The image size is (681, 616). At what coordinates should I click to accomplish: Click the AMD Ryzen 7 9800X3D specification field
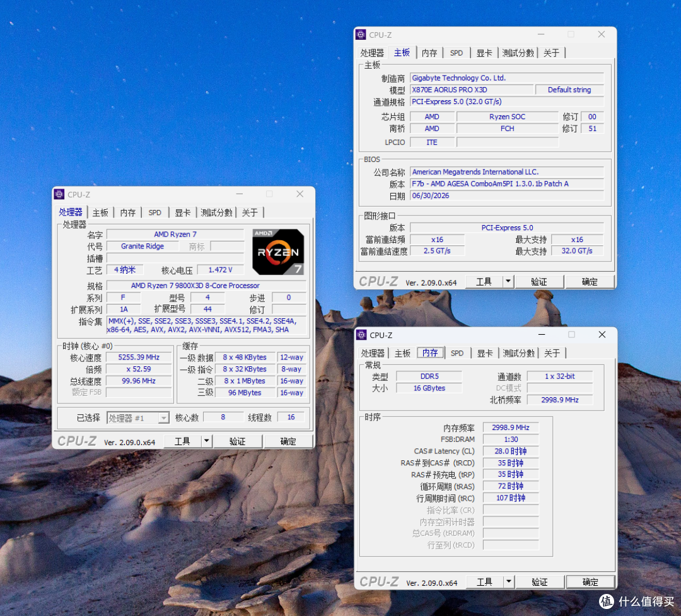pyautogui.click(x=206, y=286)
